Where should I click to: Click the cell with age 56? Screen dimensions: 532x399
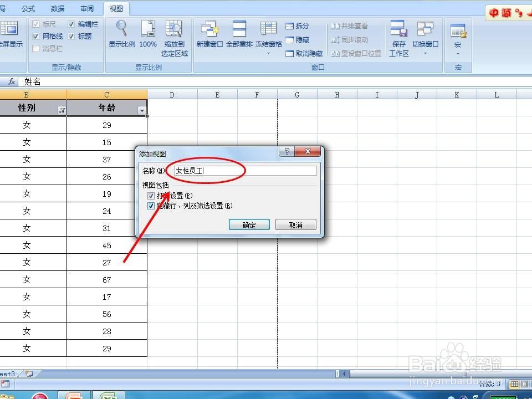[x=107, y=314]
